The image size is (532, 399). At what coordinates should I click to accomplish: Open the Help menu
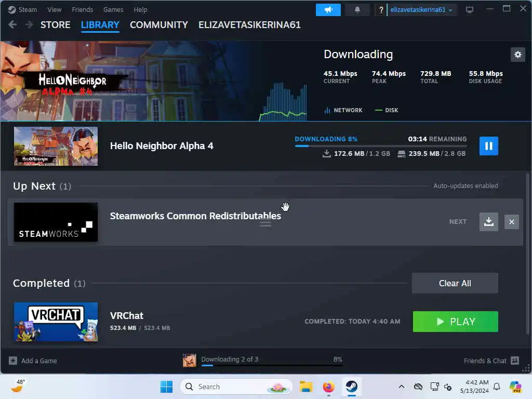pyautogui.click(x=140, y=10)
